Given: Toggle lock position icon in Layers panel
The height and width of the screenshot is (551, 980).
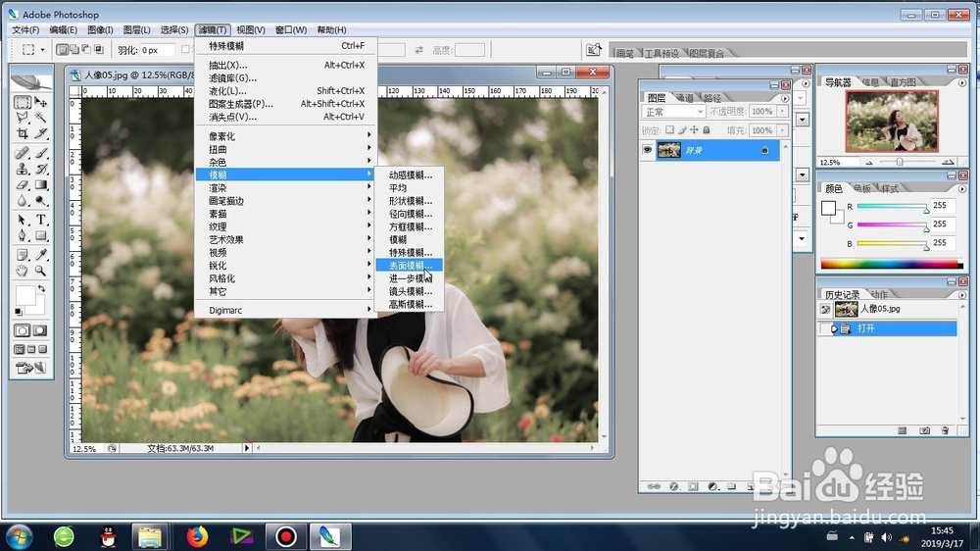Looking at the screenshot, I should [x=694, y=130].
